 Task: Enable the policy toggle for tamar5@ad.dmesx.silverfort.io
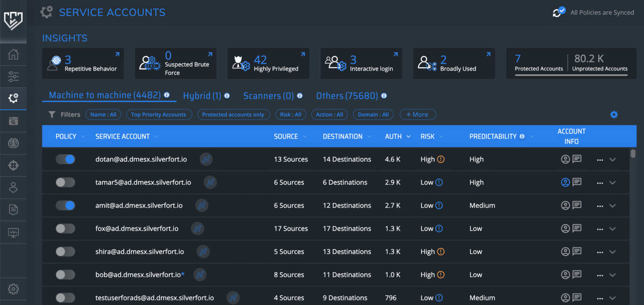65,182
